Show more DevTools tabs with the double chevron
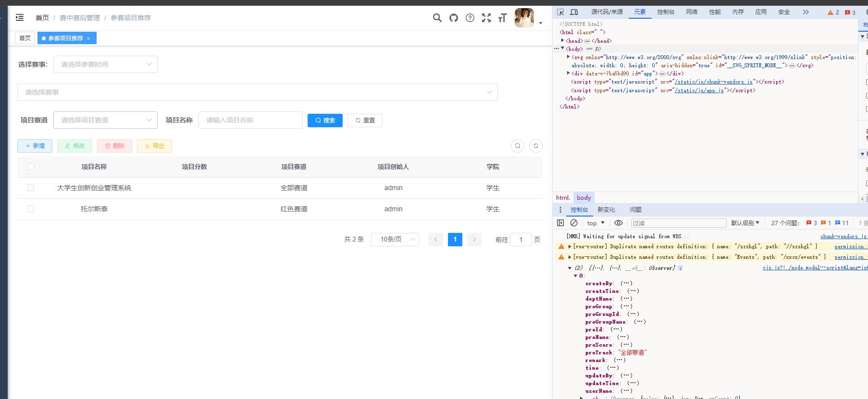The image size is (868, 399). tap(806, 12)
